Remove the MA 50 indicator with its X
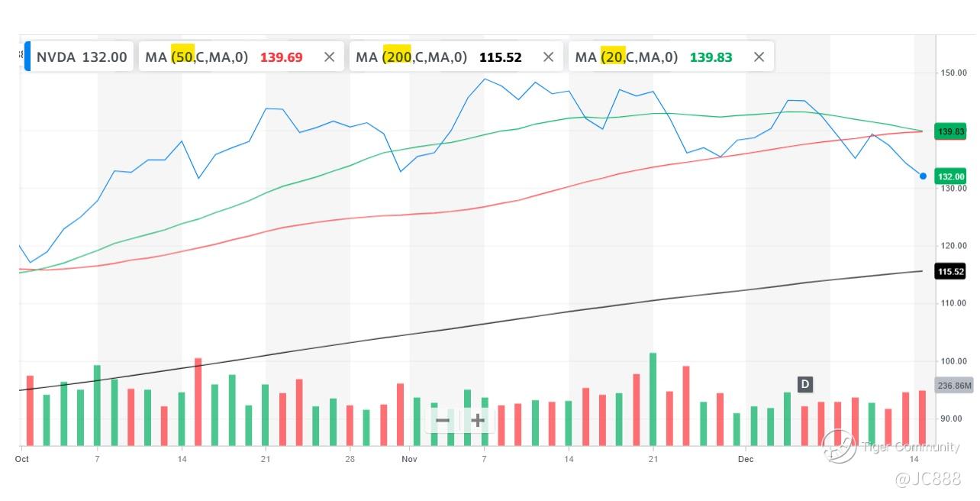Image resolution: width=980 pixels, height=501 pixels. click(329, 57)
